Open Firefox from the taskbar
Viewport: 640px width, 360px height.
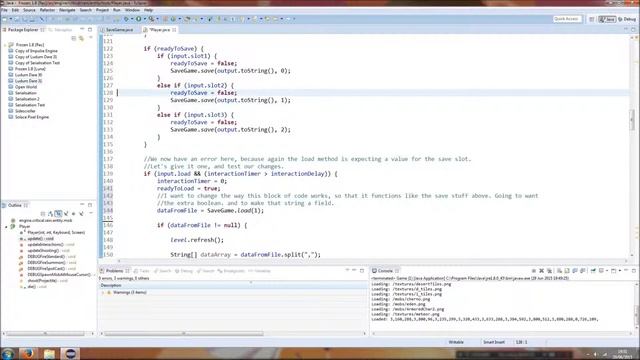click(x=27, y=353)
